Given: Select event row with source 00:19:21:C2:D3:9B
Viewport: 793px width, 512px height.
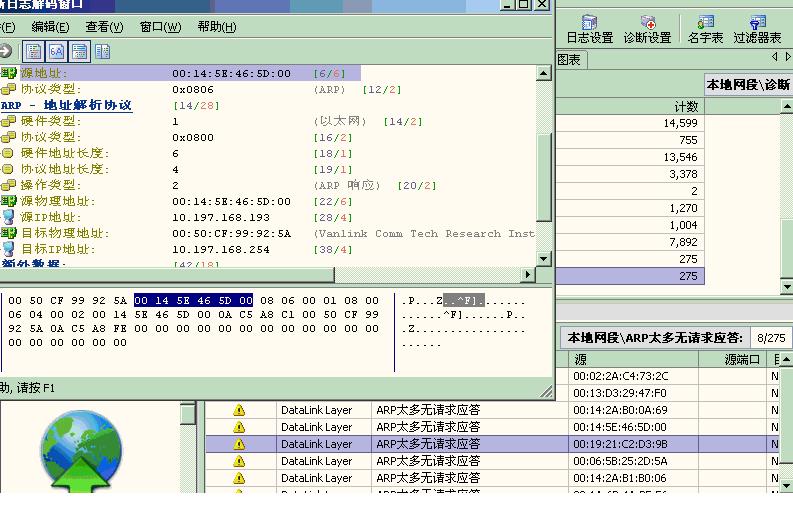Looking at the screenshot, I should pos(620,444).
